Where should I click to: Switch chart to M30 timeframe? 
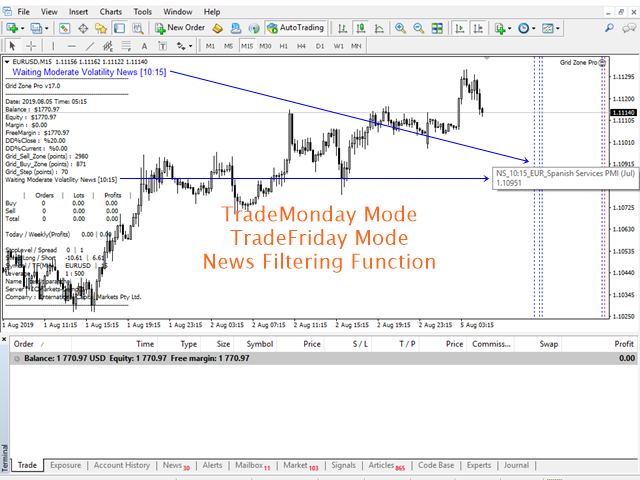pos(265,46)
